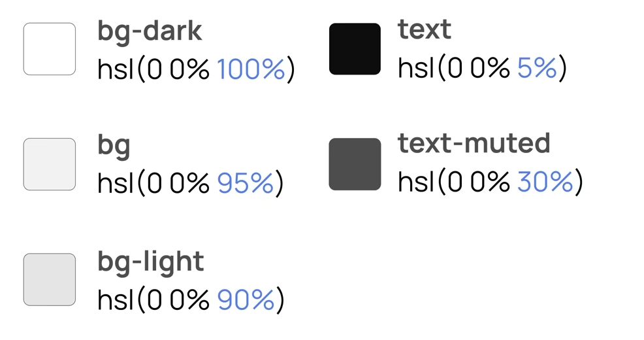Click the hsl keyword under the text label
The height and width of the screenshot is (340, 644).
[417, 67]
